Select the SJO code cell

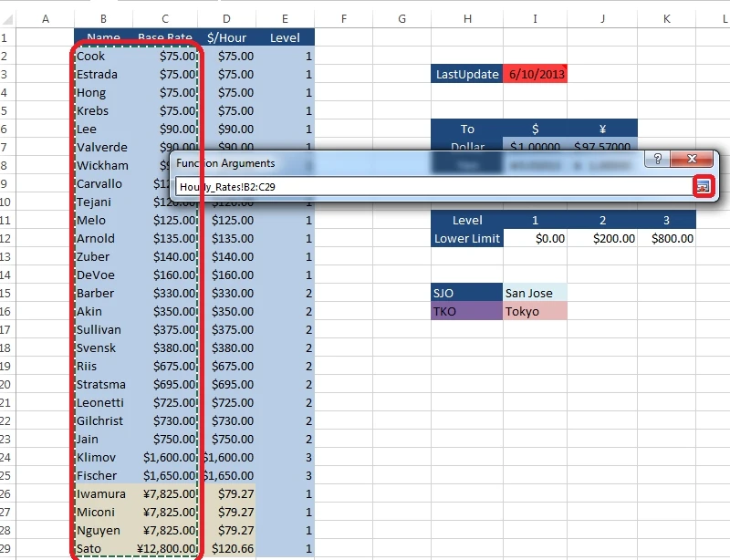click(x=467, y=293)
